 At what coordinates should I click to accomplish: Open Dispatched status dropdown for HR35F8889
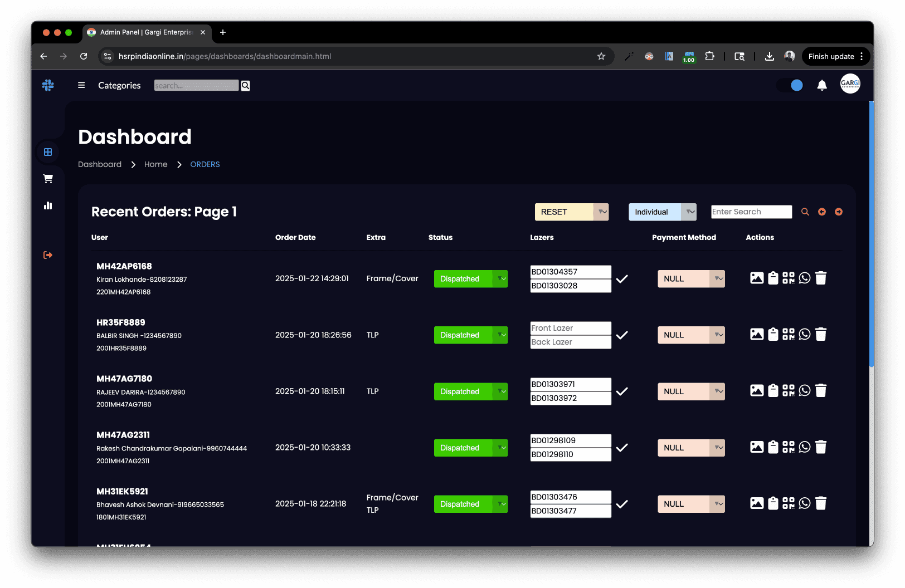(x=471, y=335)
